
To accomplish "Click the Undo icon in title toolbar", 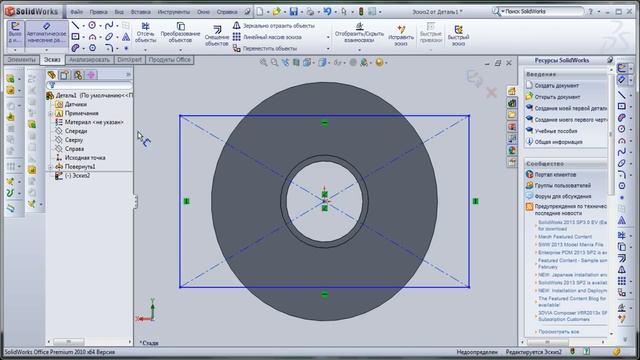I will pos(327,12).
